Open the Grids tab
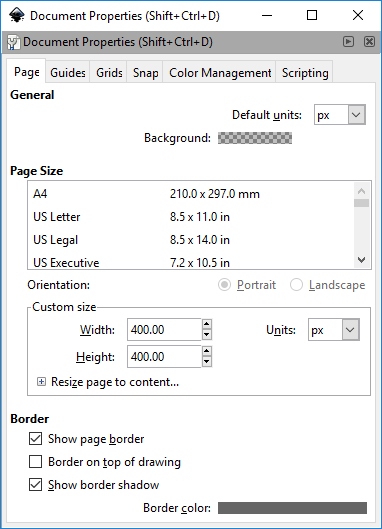382x529 pixels. coord(109,73)
